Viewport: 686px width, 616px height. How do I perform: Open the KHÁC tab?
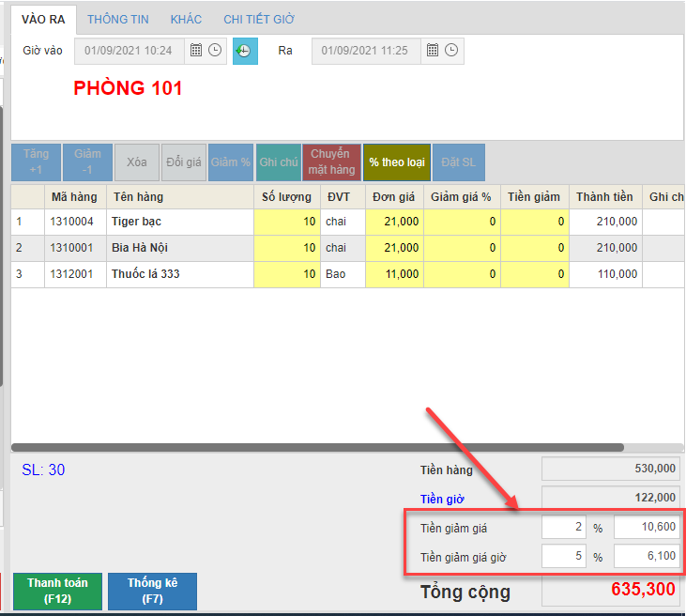tap(186, 19)
